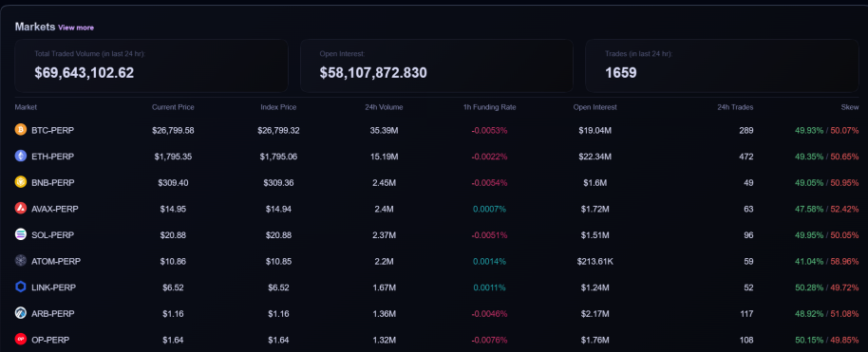Click the Open Interest summary card
This screenshot has height=352, width=868.
coord(437,65)
